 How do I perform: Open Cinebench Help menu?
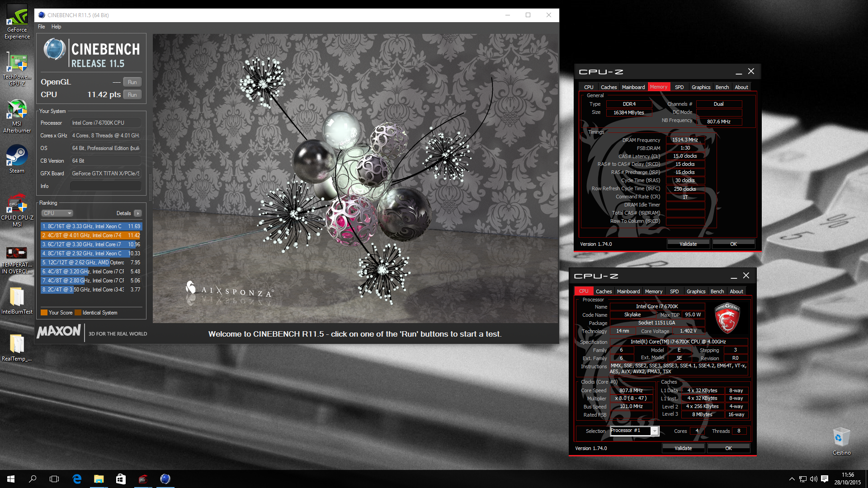coord(56,27)
